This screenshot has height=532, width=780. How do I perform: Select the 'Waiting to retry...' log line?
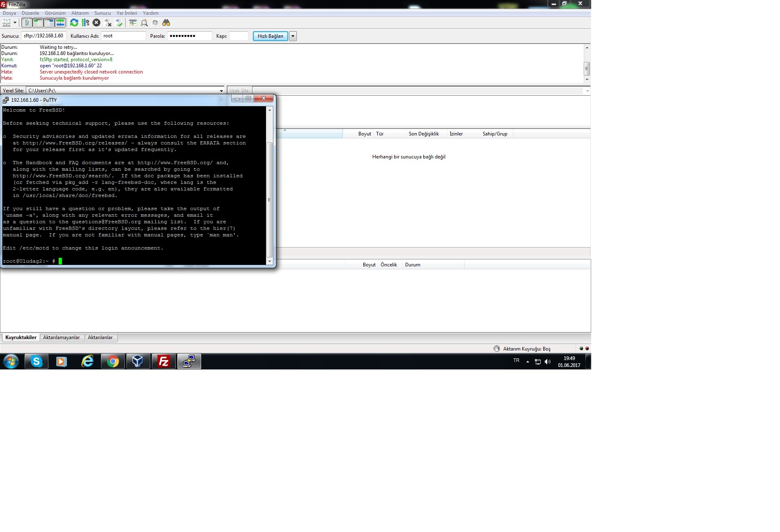(x=58, y=47)
